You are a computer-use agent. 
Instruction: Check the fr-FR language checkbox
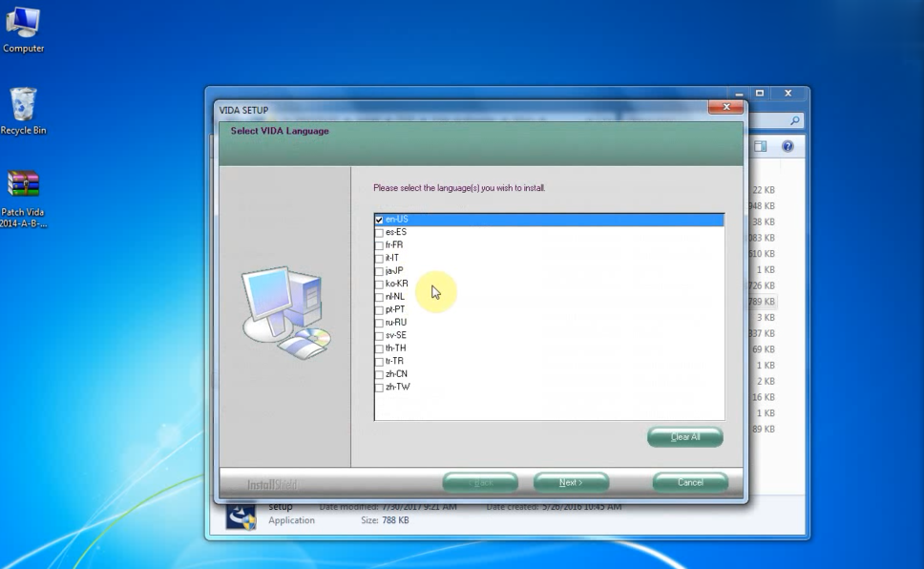pos(379,245)
